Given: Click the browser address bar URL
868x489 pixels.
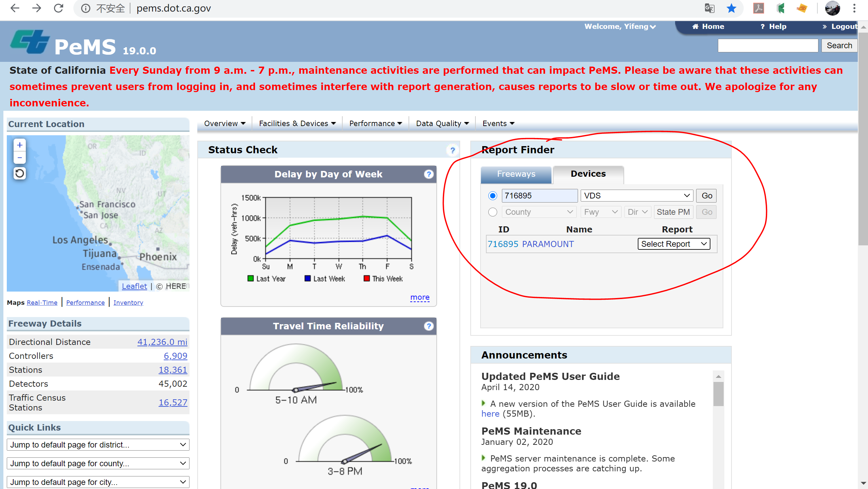Looking at the screenshot, I should [174, 8].
